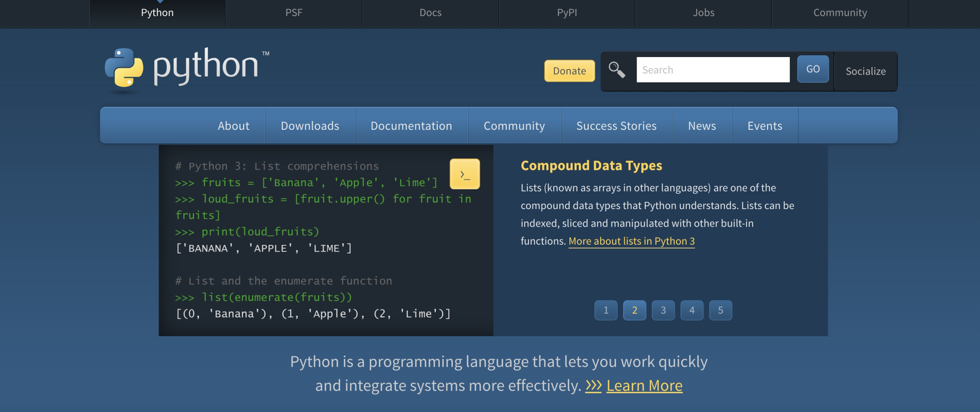
Task: Open Community in the main blue menu
Action: point(514,126)
